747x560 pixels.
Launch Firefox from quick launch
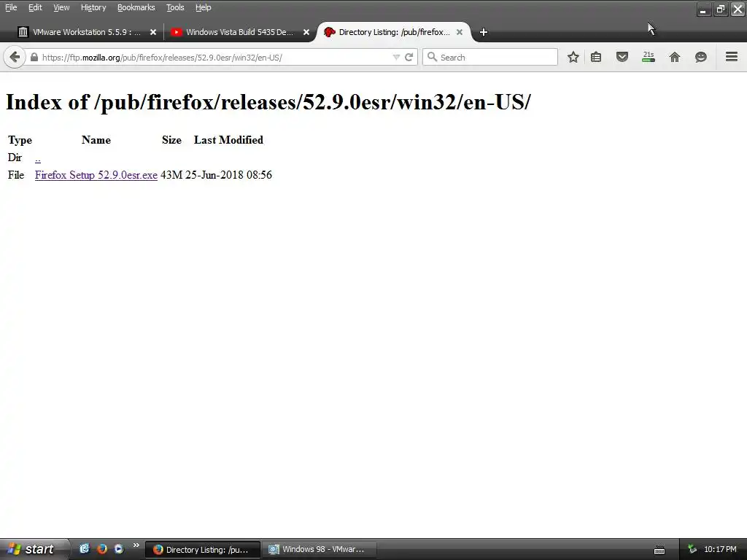pyautogui.click(x=102, y=548)
